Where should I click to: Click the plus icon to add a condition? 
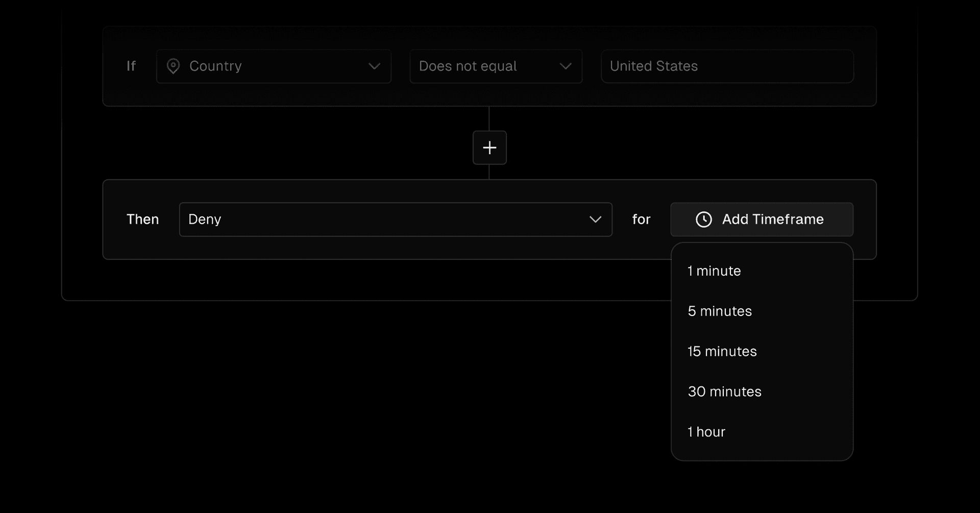pyautogui.click(x=489, y=148)
